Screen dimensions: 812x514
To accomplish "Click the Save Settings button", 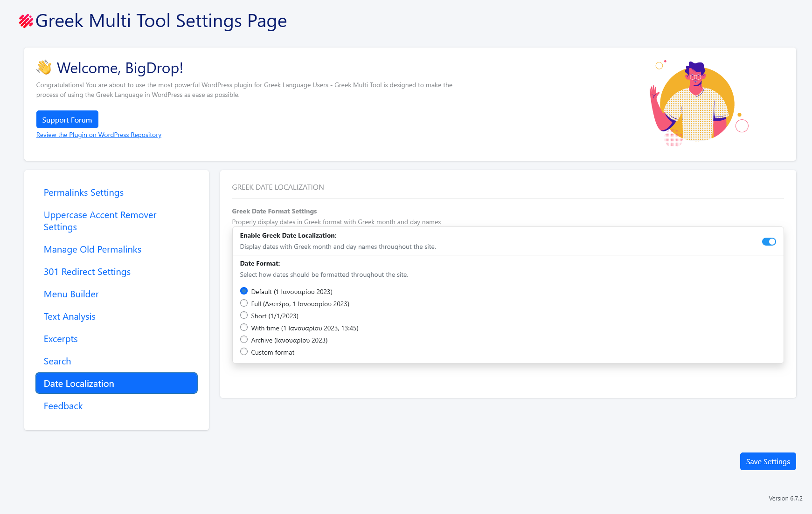I will [x=768, y=461].
